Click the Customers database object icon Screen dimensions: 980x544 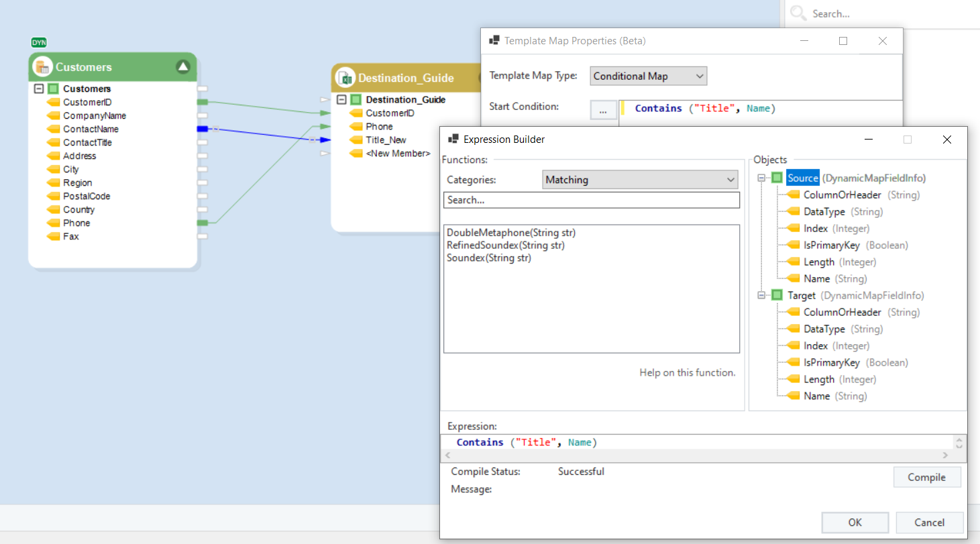coord(42,67)
